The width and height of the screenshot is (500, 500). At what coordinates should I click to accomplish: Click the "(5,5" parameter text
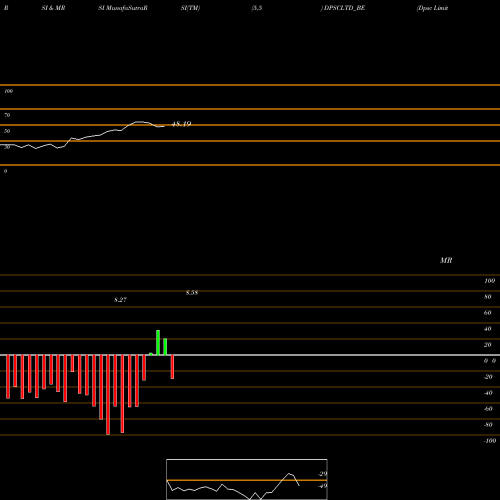[257, 8]
